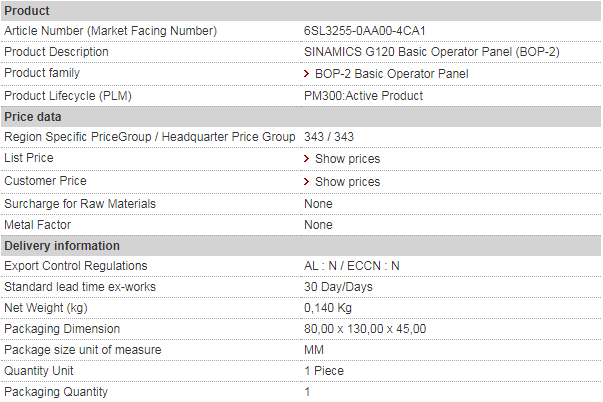Click Show prices in Customer Price row
The image size is (603, 402).
click(x=347, y=182)
